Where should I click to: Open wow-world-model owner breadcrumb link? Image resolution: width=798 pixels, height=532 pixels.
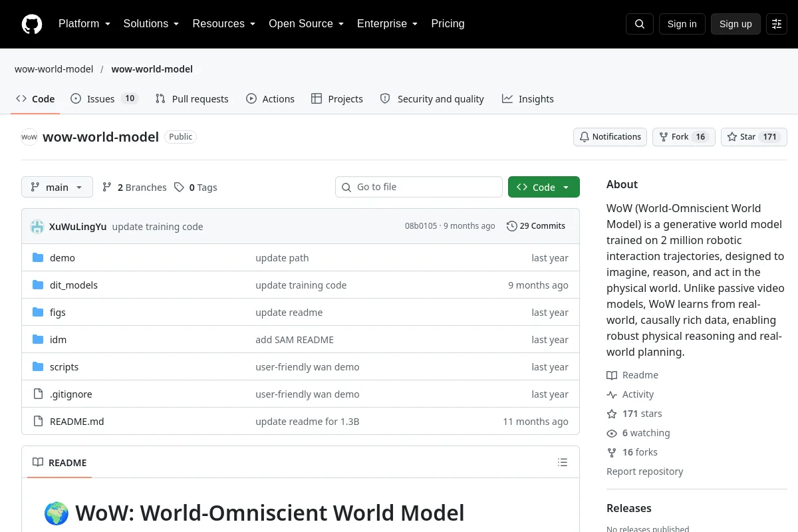tap(54, 69)
